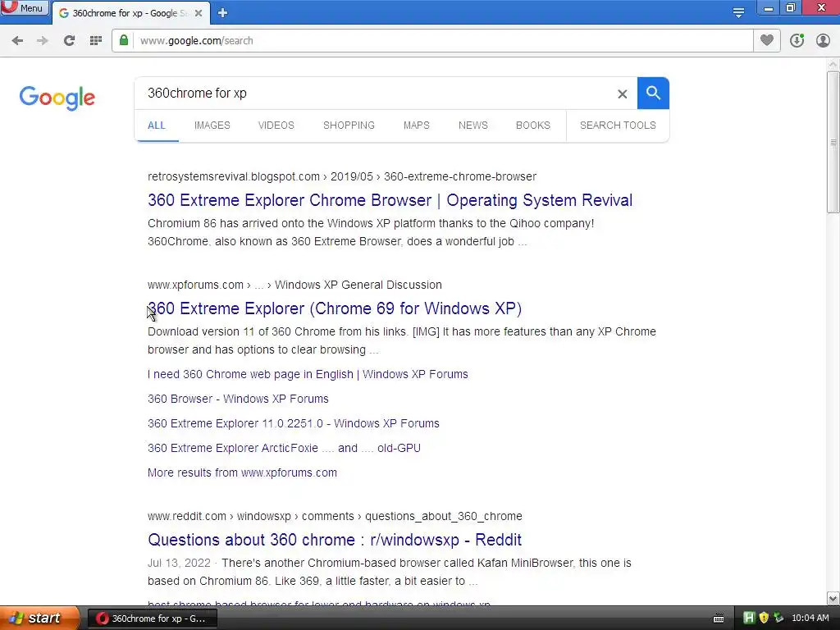Click the green H tray icon
The height and width of the screenshot is (630, 840).
click(x=749, y=619)
